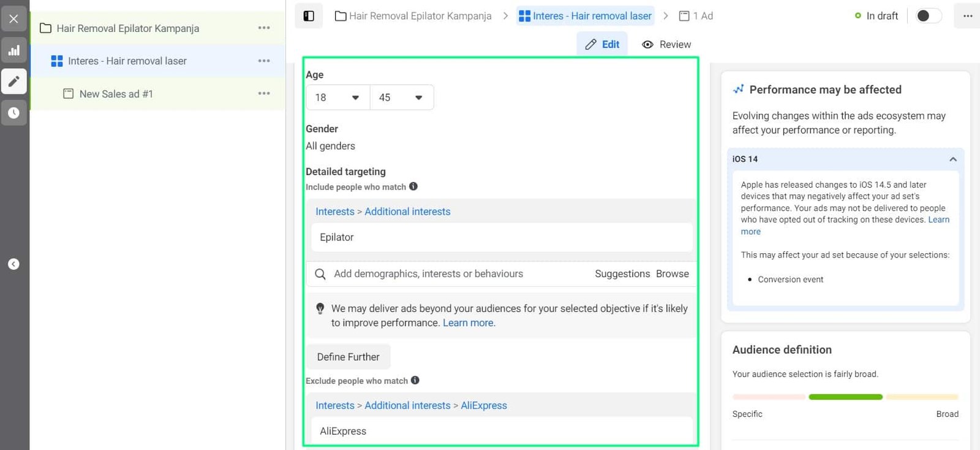The width and height of the screenshot is (980, 450).
Task: Open the Browse targeting link
Action: (673, 273)
